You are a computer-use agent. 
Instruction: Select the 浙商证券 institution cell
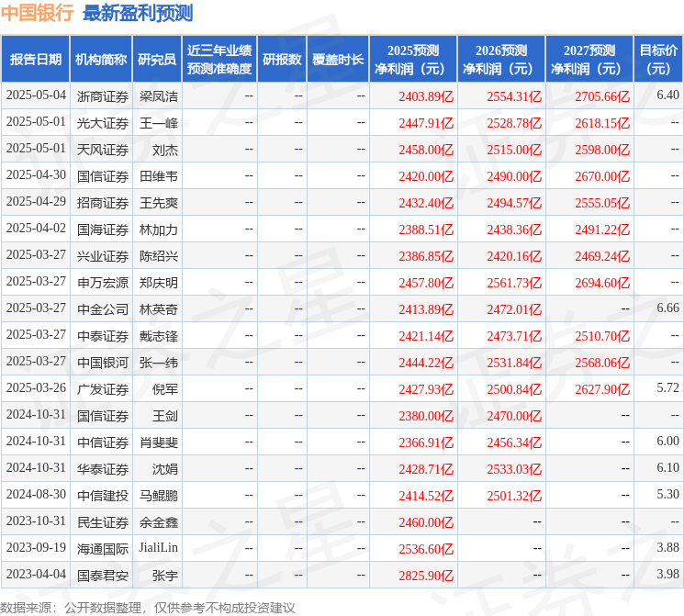pos(103,96)
